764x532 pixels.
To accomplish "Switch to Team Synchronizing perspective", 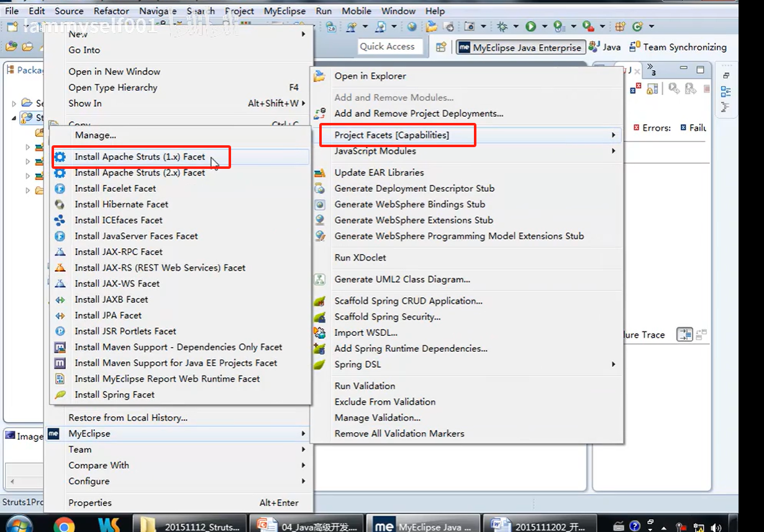I will click(678, 47).
